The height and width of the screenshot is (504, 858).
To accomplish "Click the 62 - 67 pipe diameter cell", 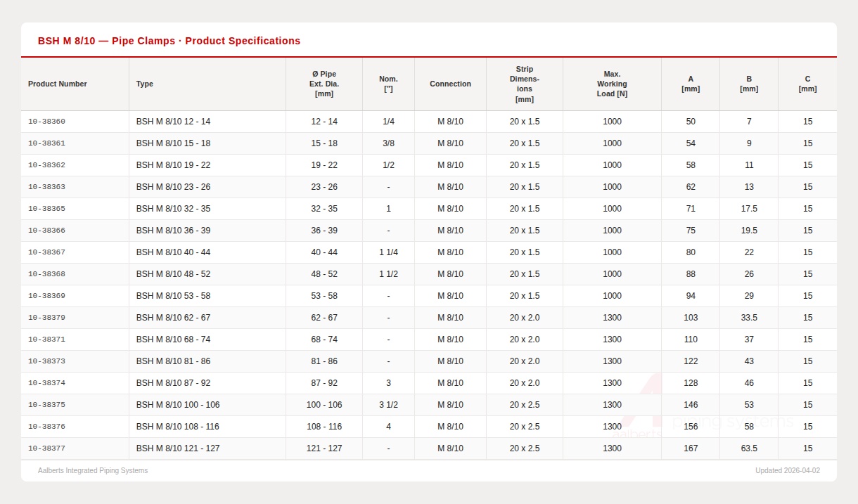I will pyautogui.click(x=324, y=318).
